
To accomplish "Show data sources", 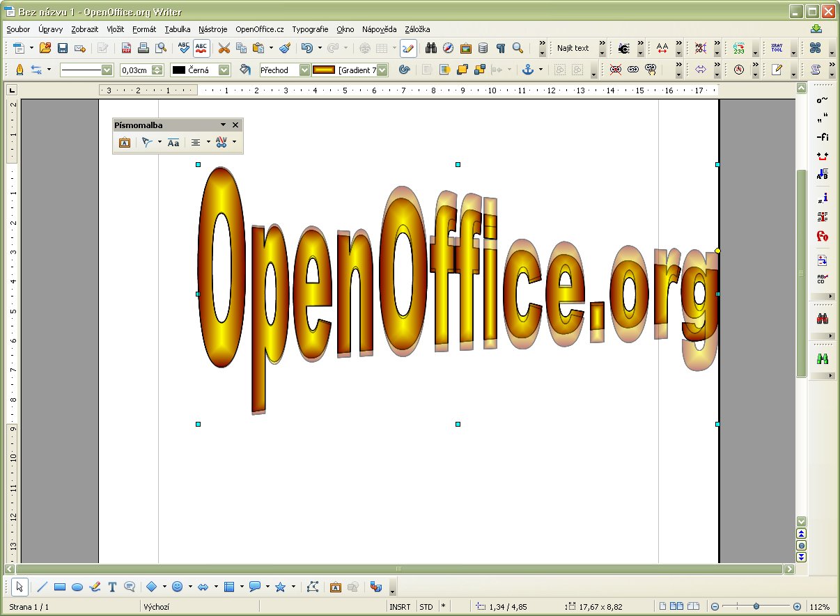I will point(483,48).
